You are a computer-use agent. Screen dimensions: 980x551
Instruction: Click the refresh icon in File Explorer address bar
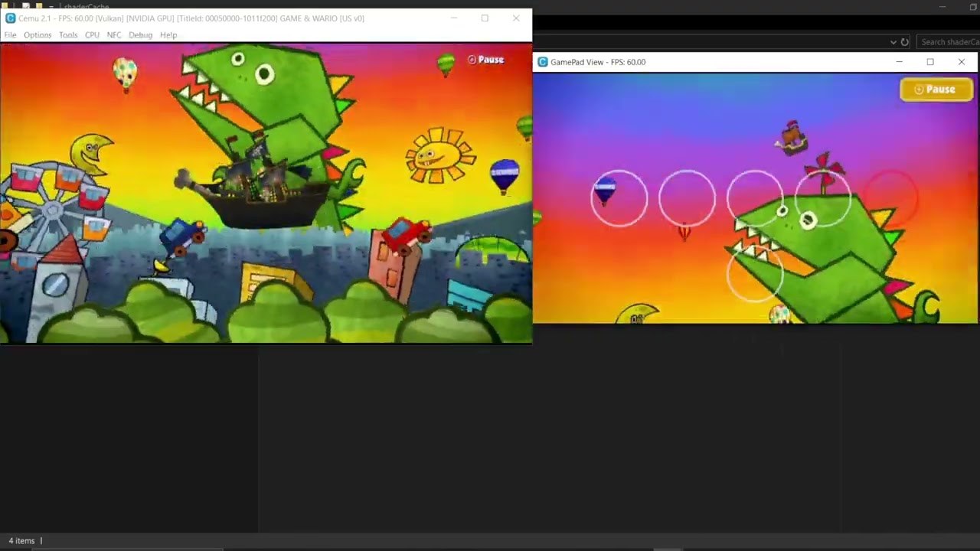tap(904, 42)
